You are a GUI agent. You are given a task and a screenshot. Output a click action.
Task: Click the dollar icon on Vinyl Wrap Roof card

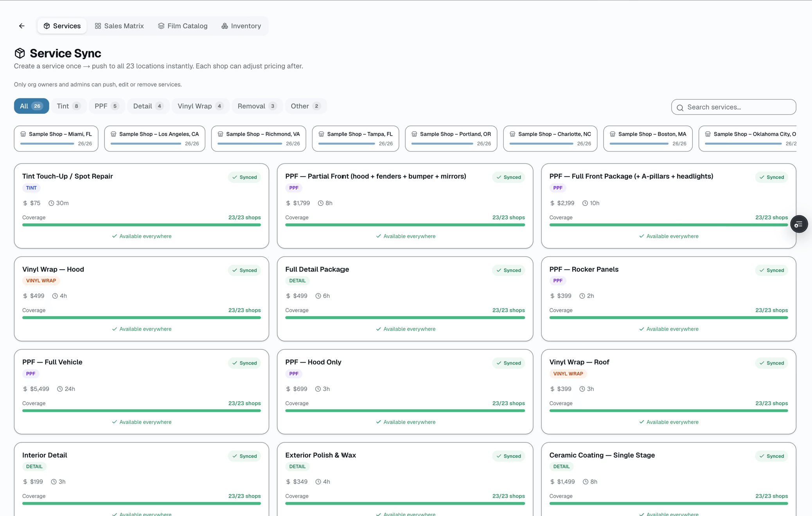point(552,389)
